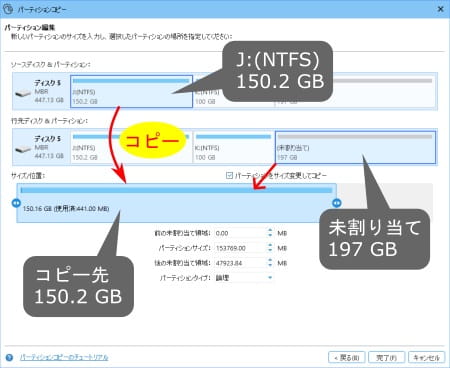Click the left resize handle of partition bar
This screenshot has width=450, height=368.
click(16, 203)
